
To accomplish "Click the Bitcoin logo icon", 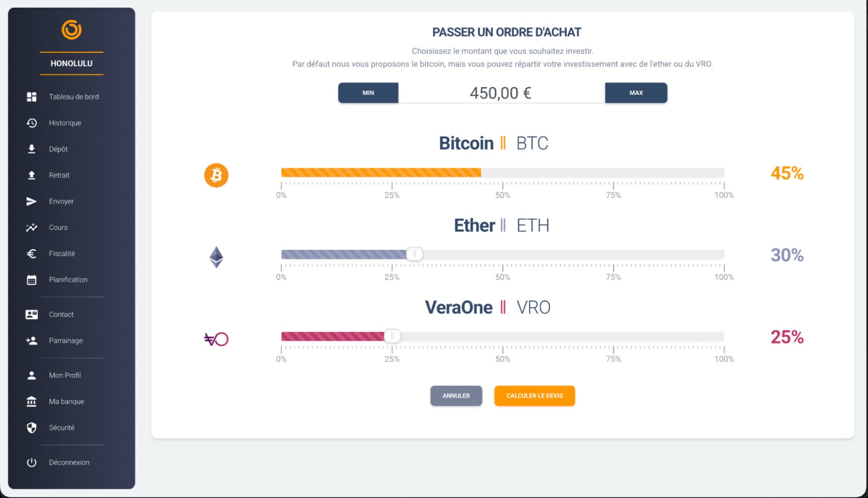I will [216, 175].
